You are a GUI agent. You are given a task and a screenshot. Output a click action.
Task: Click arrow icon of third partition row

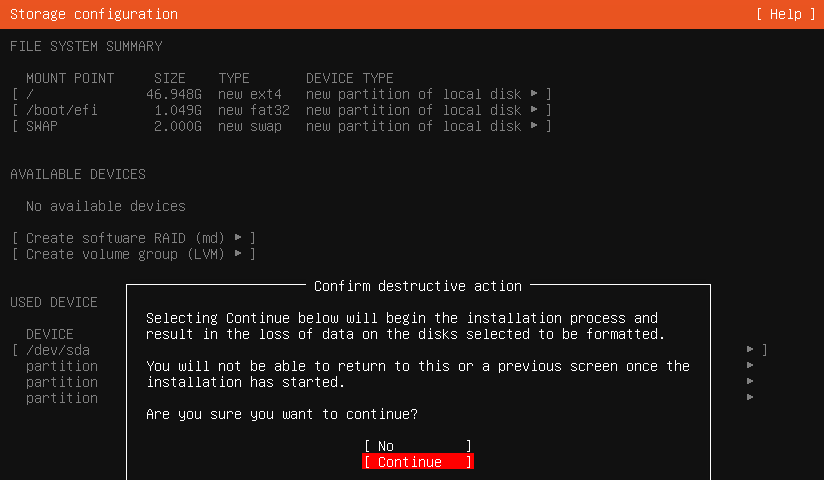point(750,397)
